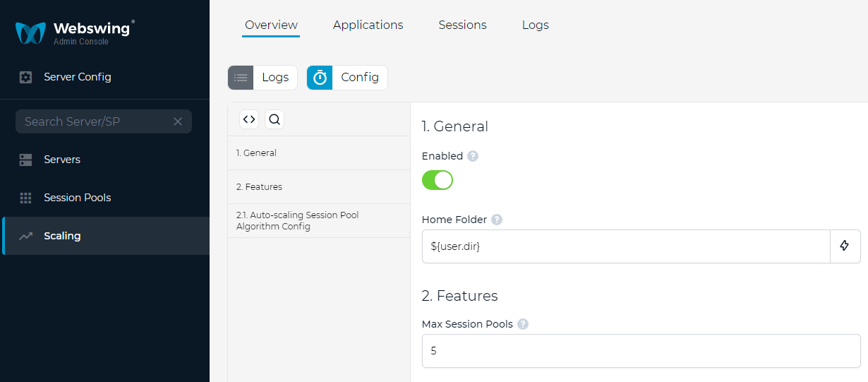Click the "2. Features" section heading
This screenshot has width=868, height=382.
(x=460, y=295)
